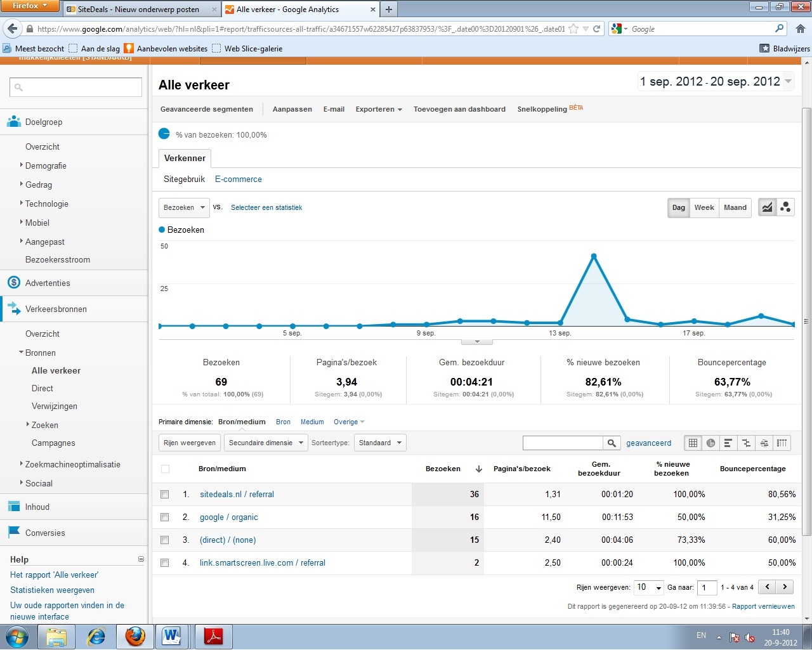The image size is (812, 650).
Task: Select the comparison view icon
Action: coord(746,443)
